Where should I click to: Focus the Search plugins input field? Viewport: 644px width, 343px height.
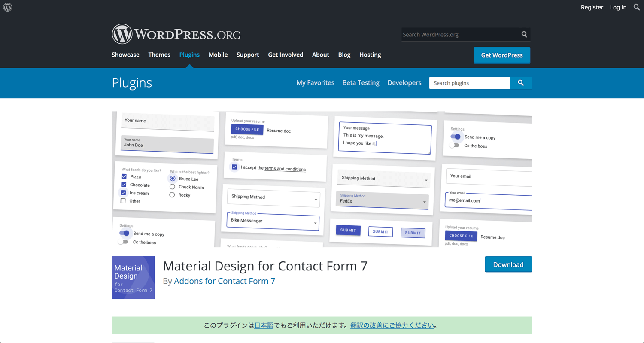(469, 83)
